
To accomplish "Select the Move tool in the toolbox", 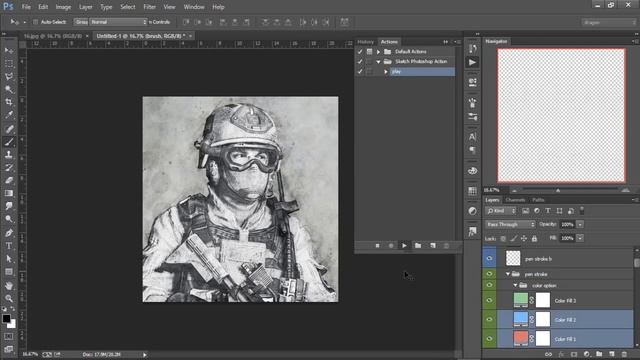I will coord(9,50).
